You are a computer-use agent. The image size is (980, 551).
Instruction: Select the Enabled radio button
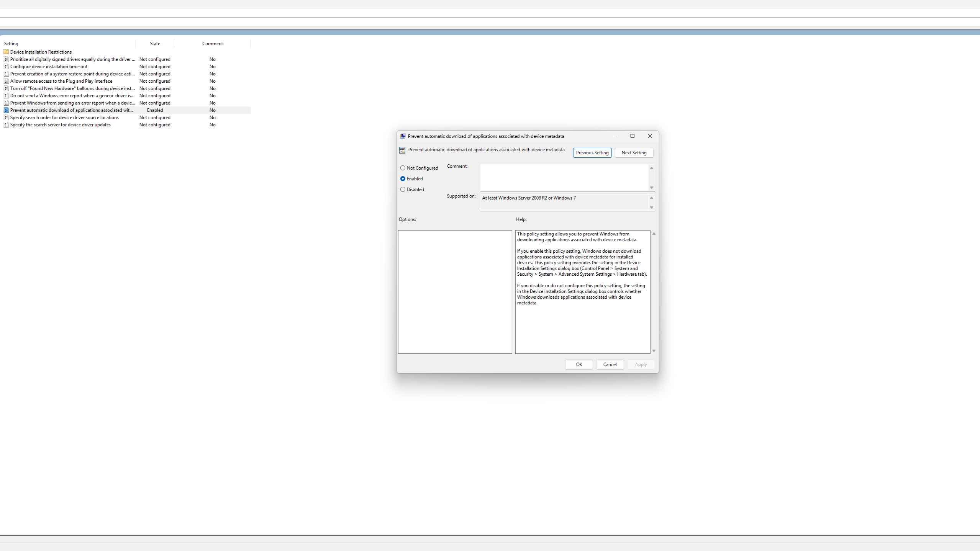[x=403, y=179]
